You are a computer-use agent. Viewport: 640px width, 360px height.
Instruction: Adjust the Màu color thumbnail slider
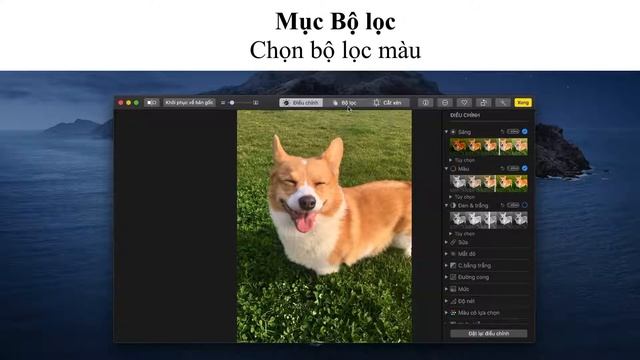point(489,183)
